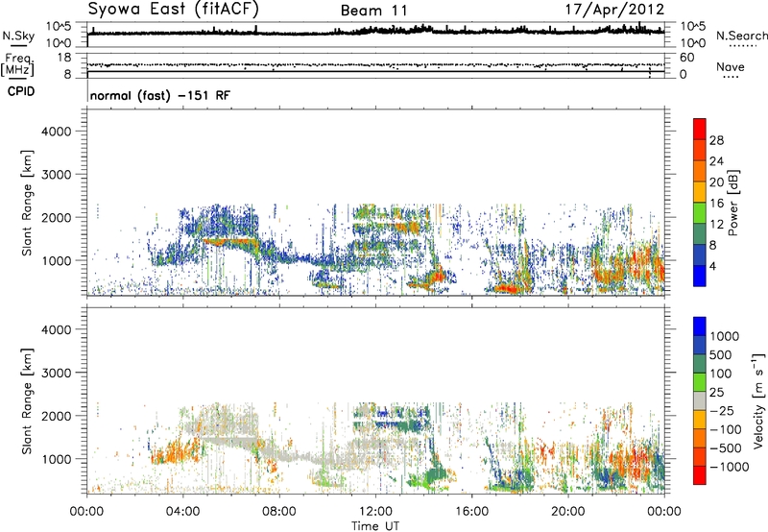This screenshot has height=532, width=768.
Task: Click the dotted line sample under 'N.Search'
Action: 743,45
